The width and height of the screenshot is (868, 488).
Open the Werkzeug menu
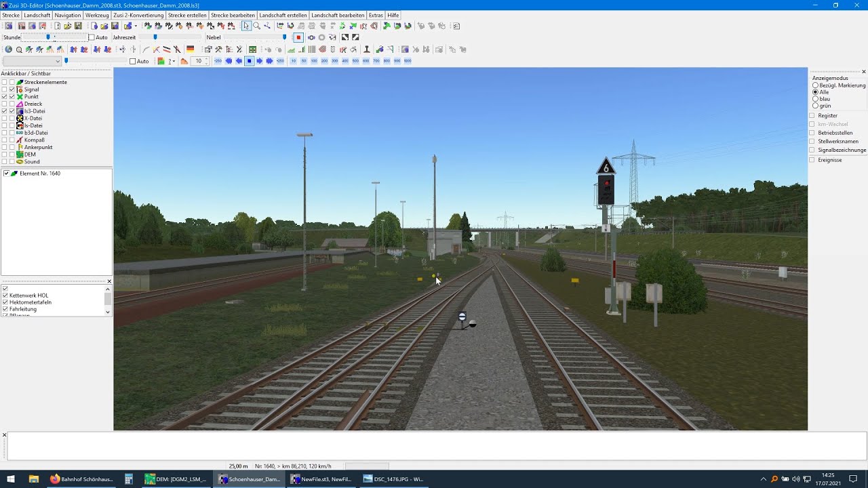(x=97, y=15)
